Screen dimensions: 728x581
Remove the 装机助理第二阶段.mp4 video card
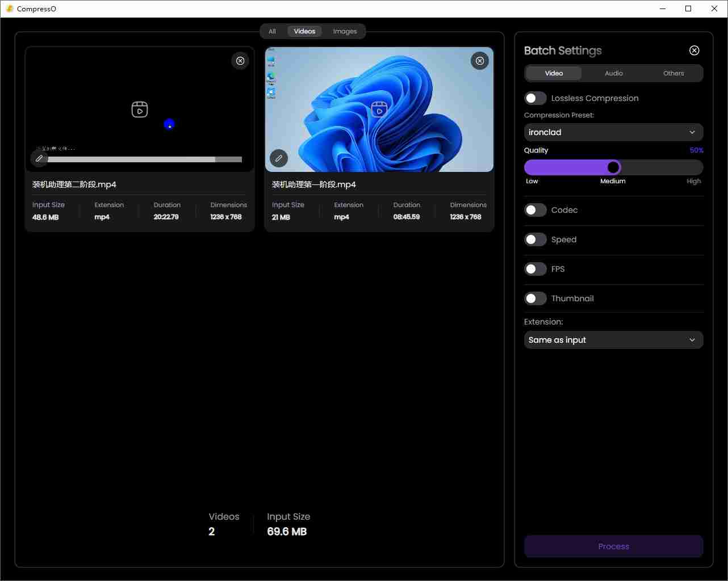click(240, 61)
